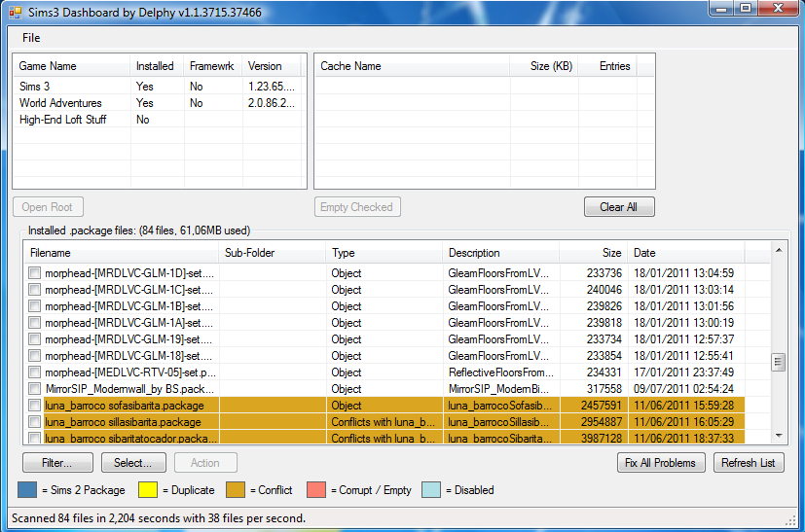Screen dimensions: 805x532
Task: Tick the luna_barroco sillasibarita package checkbox
Action: [x=34, y=422]
